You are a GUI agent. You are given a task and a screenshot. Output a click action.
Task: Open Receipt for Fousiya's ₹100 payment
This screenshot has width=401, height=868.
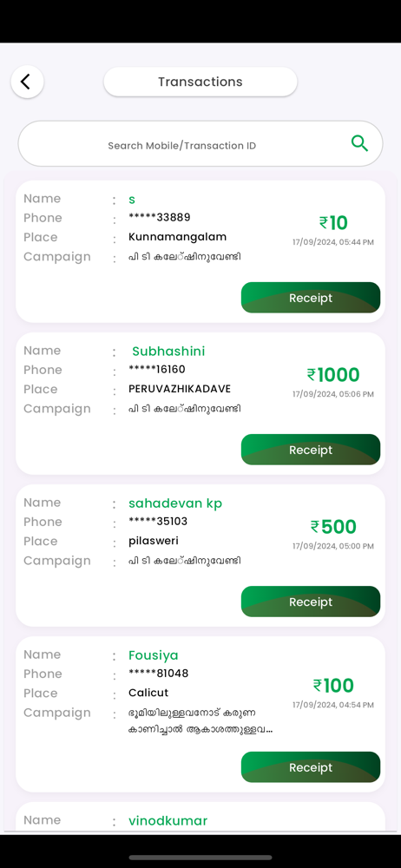tap(311, 767)
